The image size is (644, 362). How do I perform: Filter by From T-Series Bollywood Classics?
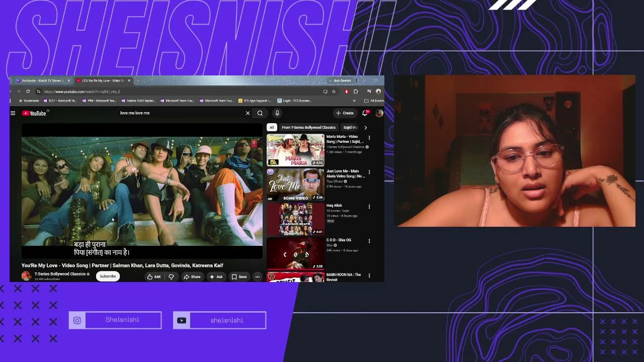[x=308, y=128]
